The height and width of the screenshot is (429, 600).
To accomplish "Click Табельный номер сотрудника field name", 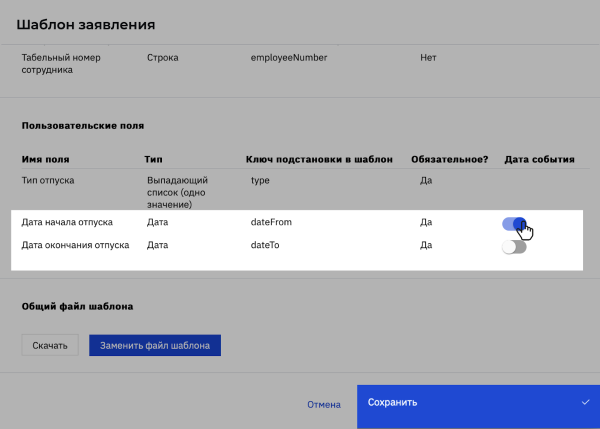I will pyautogui.click(x=61, y=64).
